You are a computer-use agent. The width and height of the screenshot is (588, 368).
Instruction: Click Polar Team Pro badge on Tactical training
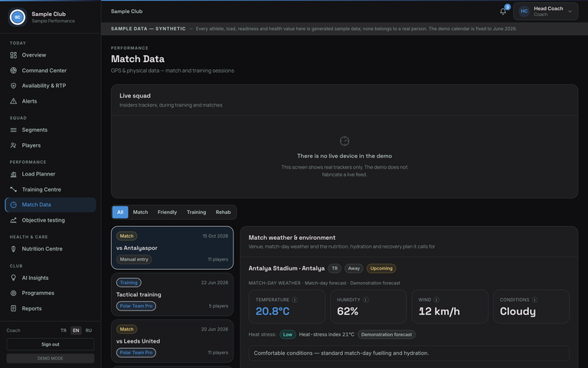[x=136, y=306]
